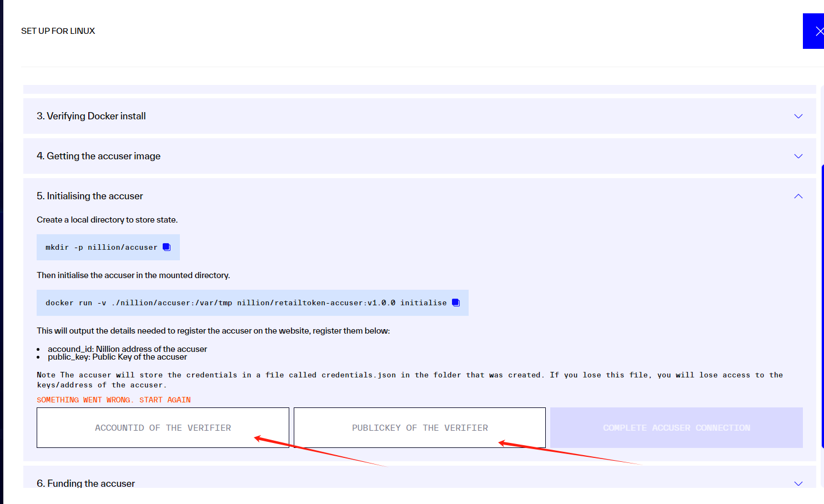Copy the docker run initialise command icon
The image size is (824, 504).
pyautogui.click(x=456, y=303)
